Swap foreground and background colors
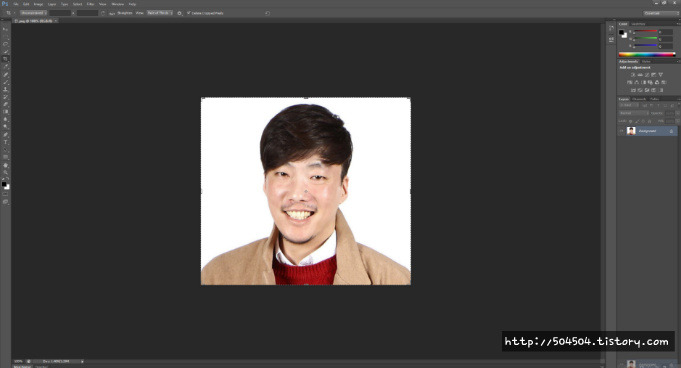The height and width of the screenshot is (368, 681). click(x=8, y=179)
